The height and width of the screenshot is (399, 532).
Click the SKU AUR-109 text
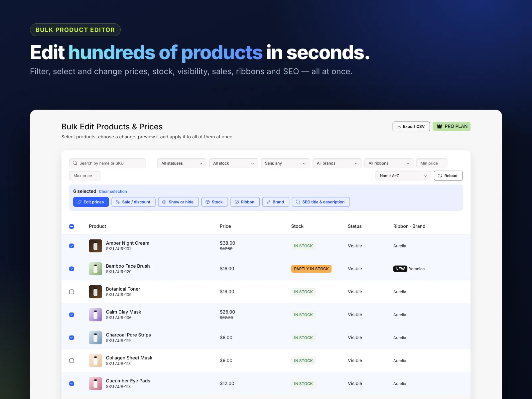pos(119,295)
